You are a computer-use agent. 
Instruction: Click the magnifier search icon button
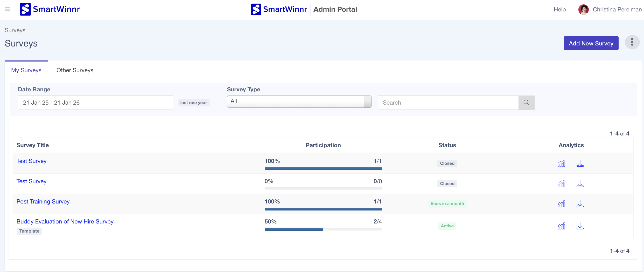(x=526, y=103)
